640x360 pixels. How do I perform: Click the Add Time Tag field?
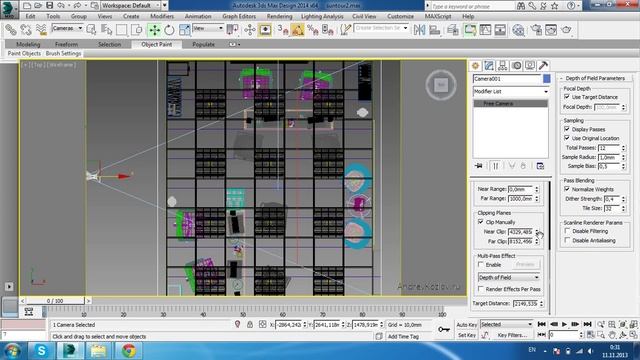(403, 336)
